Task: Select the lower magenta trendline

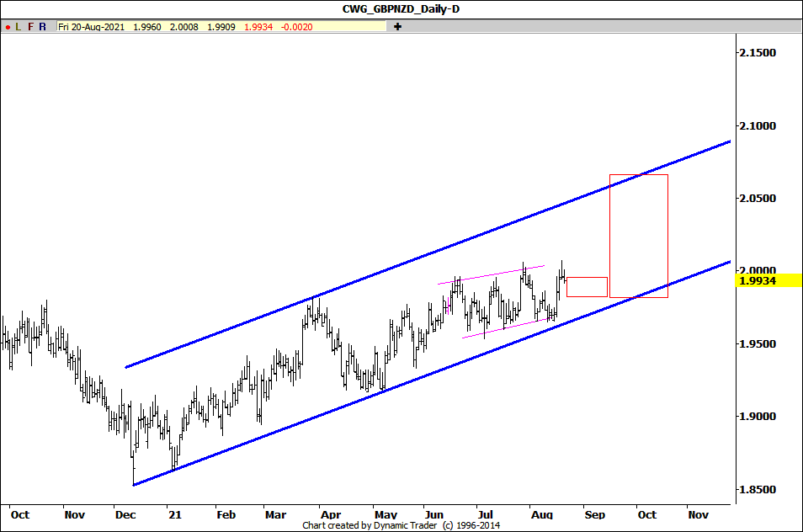Action: (x=507, y=328)
